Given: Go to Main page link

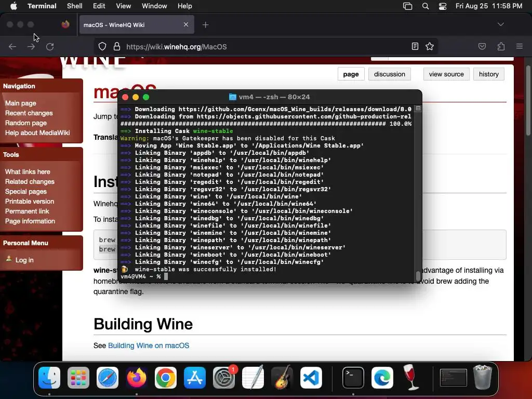Looking at the screenshot, I should click(x=21, y=103).
